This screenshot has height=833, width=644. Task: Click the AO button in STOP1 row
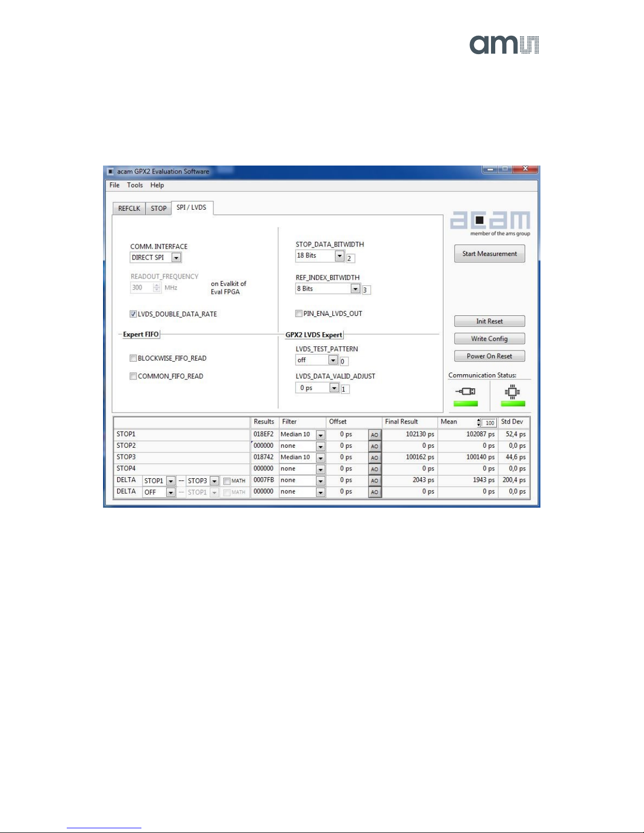374,435
